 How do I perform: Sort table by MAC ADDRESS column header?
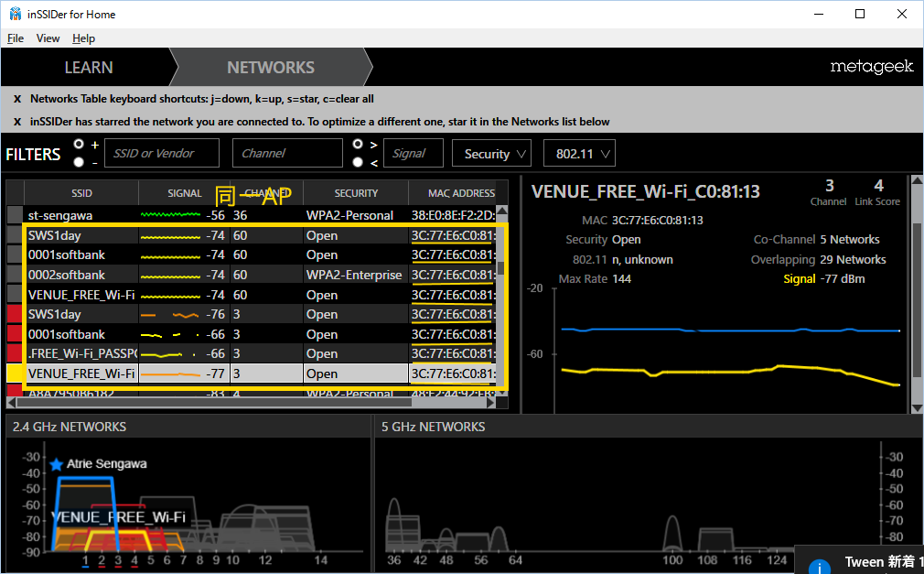point(461,193)
